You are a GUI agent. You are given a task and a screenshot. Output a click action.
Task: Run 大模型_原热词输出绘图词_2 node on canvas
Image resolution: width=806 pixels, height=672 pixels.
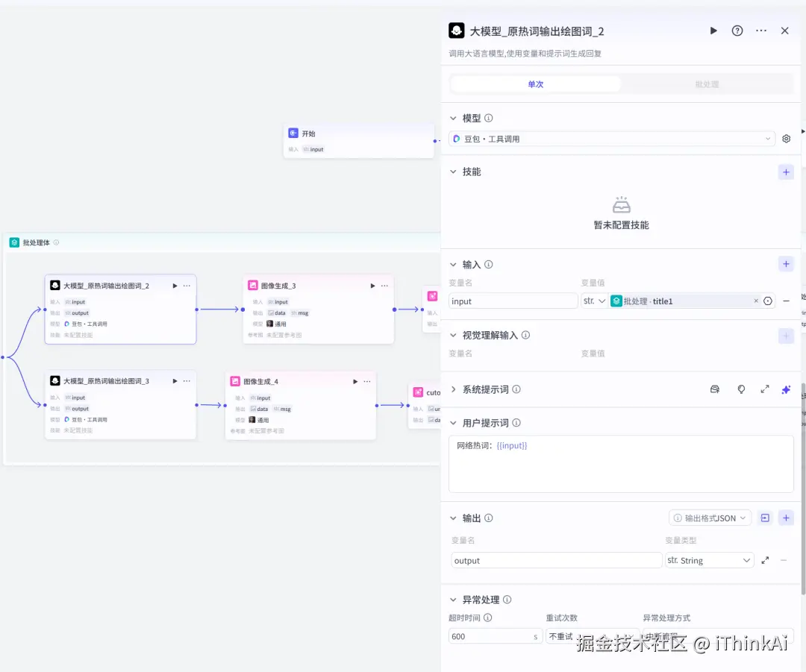coord(175,286)
